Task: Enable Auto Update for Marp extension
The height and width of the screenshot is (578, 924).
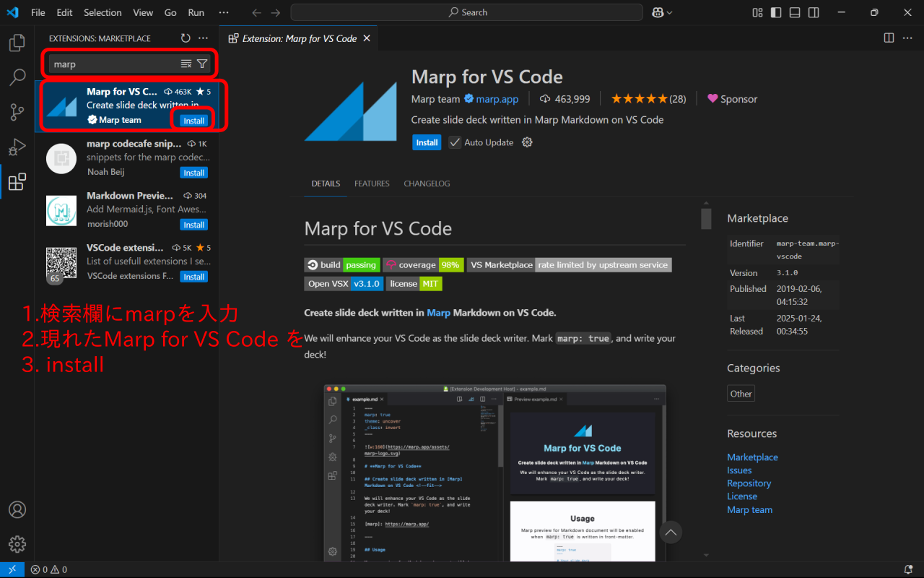Action: click(x=455, y=142)
